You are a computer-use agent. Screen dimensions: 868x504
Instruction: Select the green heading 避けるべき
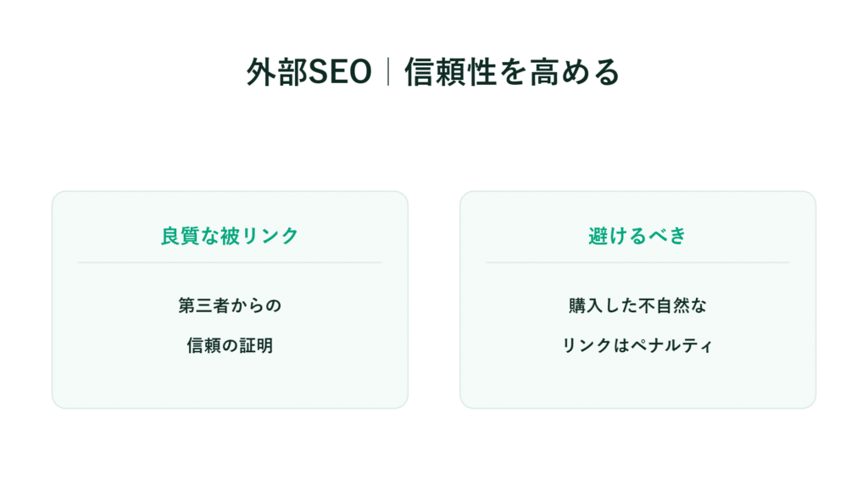pos(637,236)
